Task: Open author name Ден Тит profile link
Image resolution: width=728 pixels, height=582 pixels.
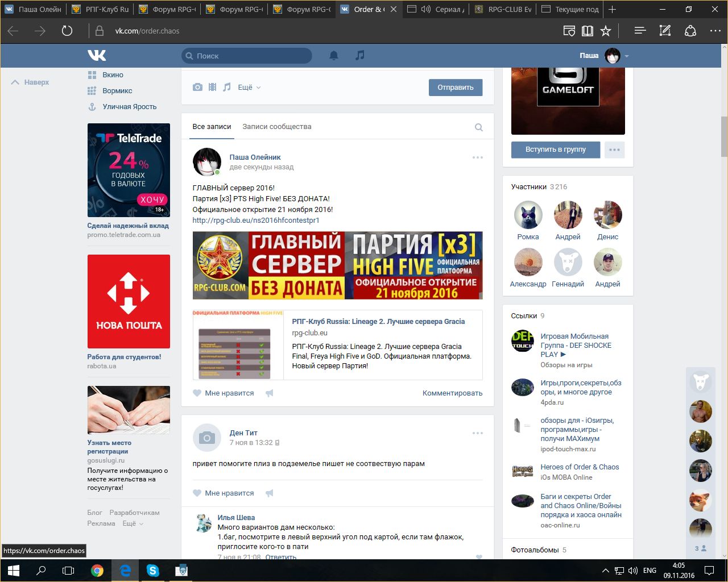Action: [243, 433]
